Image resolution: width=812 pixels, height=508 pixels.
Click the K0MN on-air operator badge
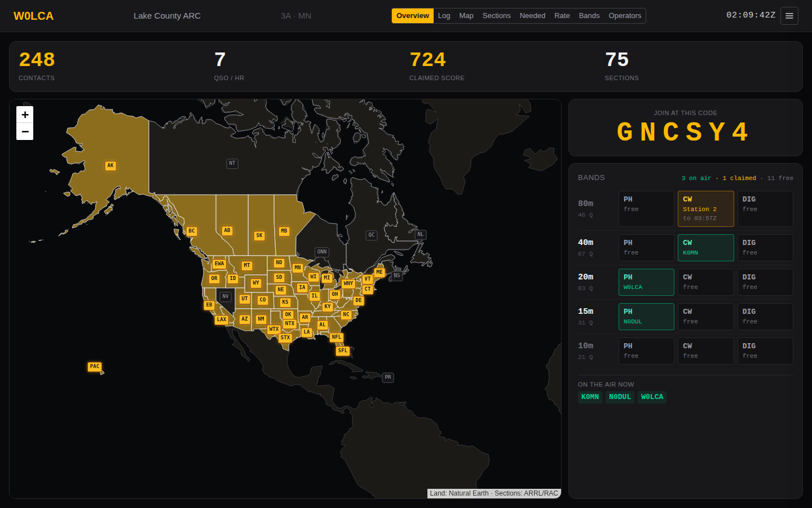click(590, 397)
